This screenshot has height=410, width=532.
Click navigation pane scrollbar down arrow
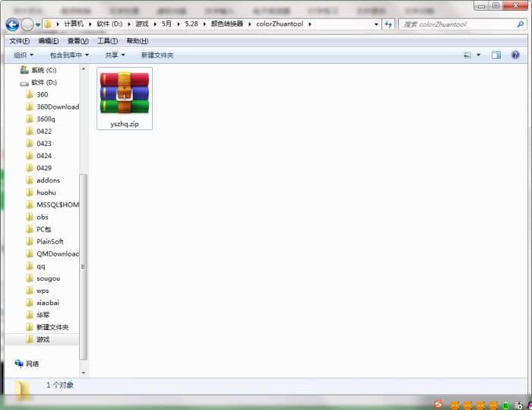click(83, 373)
